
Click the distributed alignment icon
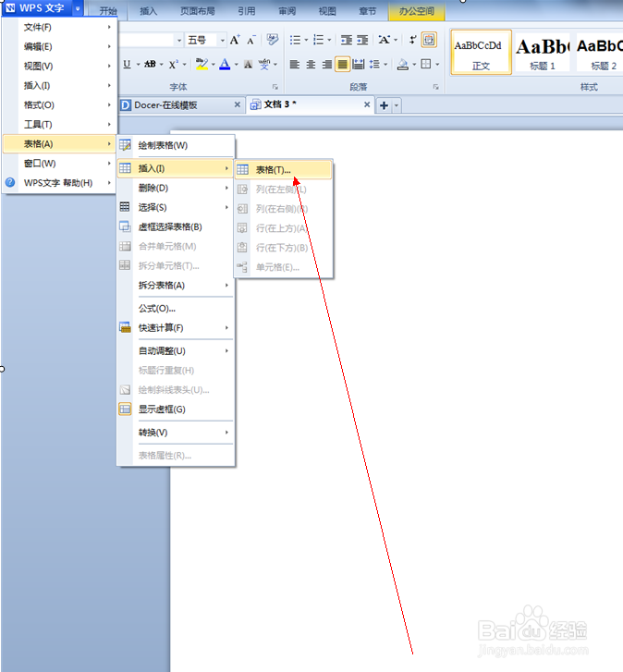click(359, 65)
